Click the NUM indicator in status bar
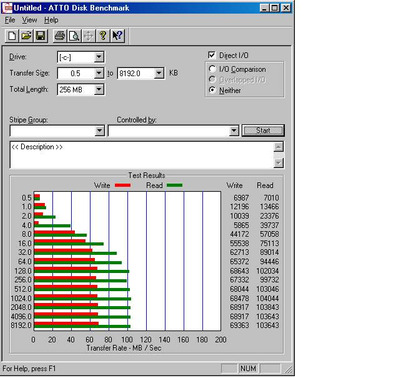Viewport: 400px width, 377px height. 248,368
